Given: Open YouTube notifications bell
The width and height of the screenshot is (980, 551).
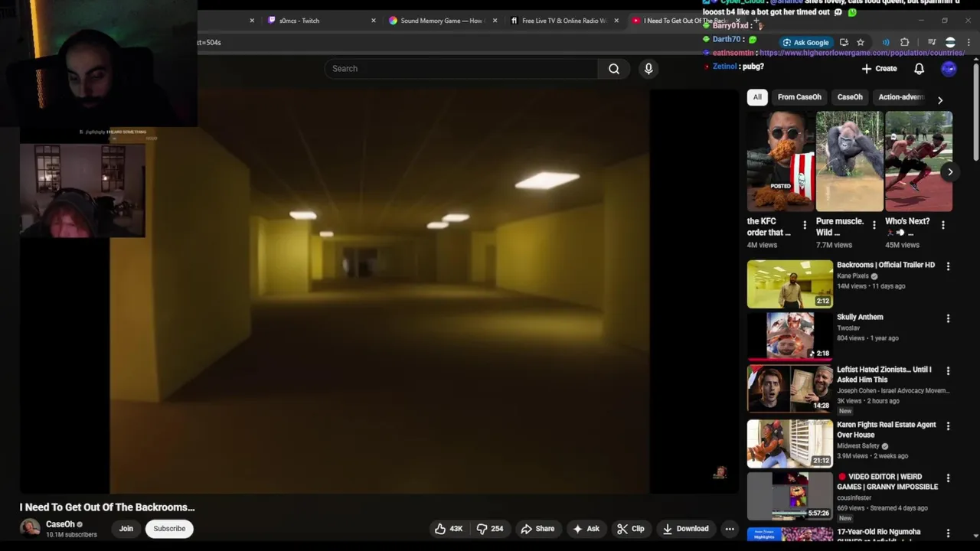Looking at the screenshot, I should (x=919, y=69).
